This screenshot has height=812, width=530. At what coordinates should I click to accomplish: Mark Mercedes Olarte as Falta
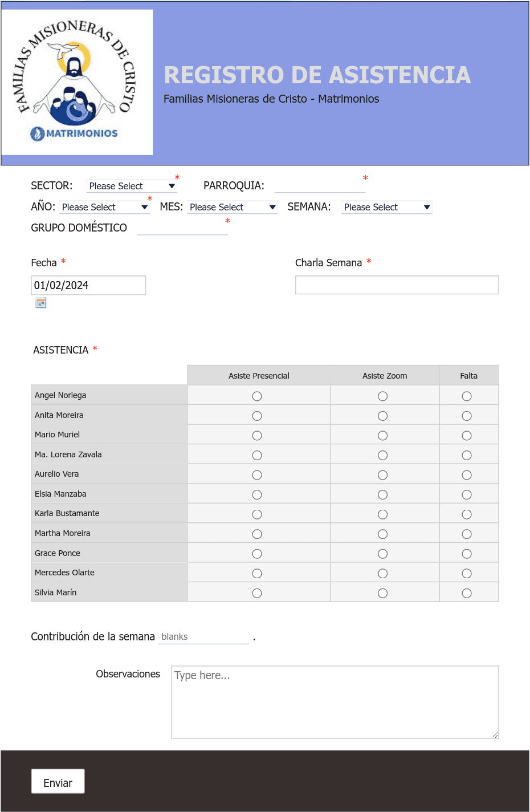[x=467, y=574]
